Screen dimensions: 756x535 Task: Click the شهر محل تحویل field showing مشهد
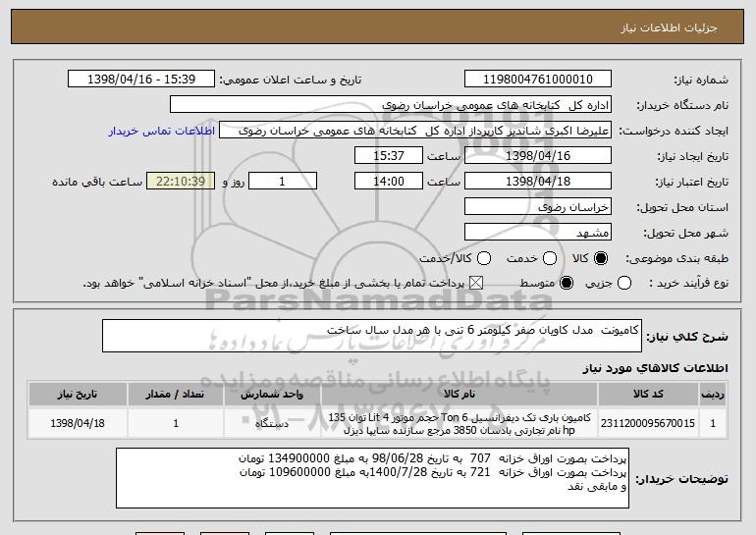coord(536,233)
